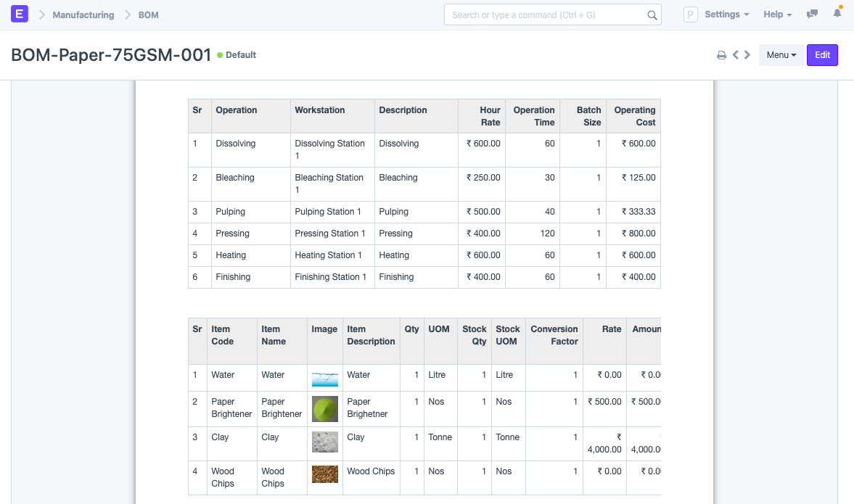Expand the Help dropdown
This screenshot has width=854, height=504.
click(x=777, y=15)
